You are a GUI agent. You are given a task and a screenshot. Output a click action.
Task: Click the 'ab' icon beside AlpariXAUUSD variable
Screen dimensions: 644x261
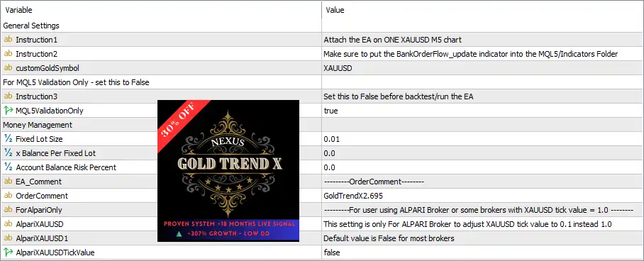9,224
